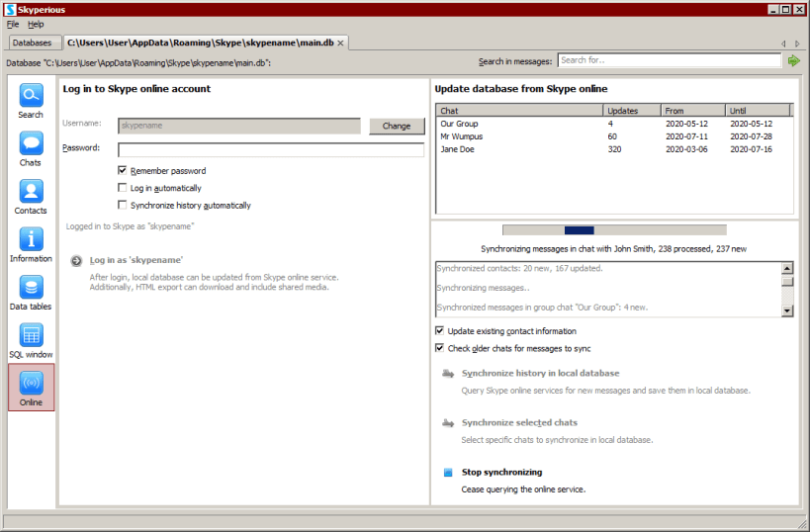Enable Log in automatically
This screenshot has width=810, height=532.
(x=123, y=188)
